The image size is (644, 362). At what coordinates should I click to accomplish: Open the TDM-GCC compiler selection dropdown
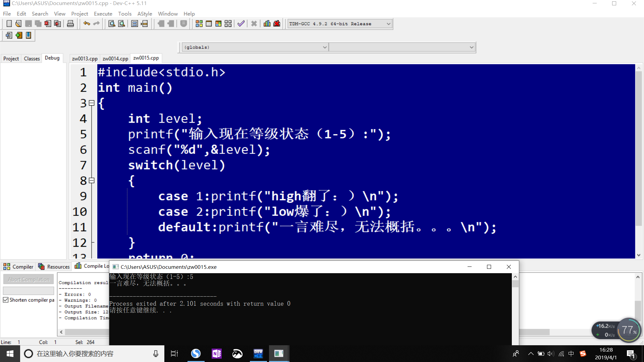(x=388, y=24)
